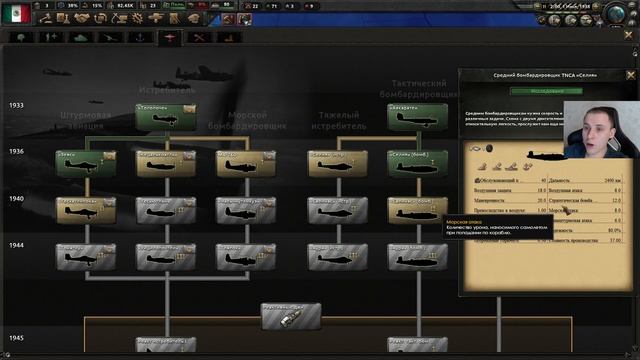640x360 pixels.
Task: Select the jet engine technology node
Action: click(291, 316)
